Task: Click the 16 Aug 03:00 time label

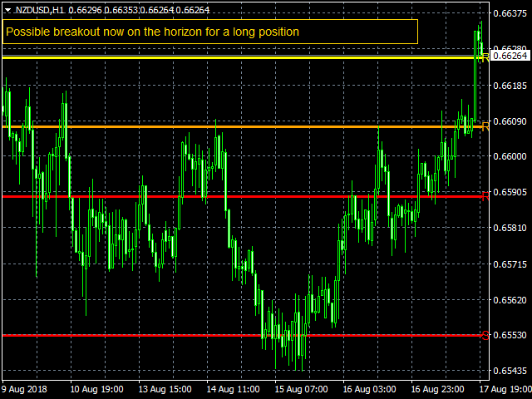Action: [x=369, y=389]
